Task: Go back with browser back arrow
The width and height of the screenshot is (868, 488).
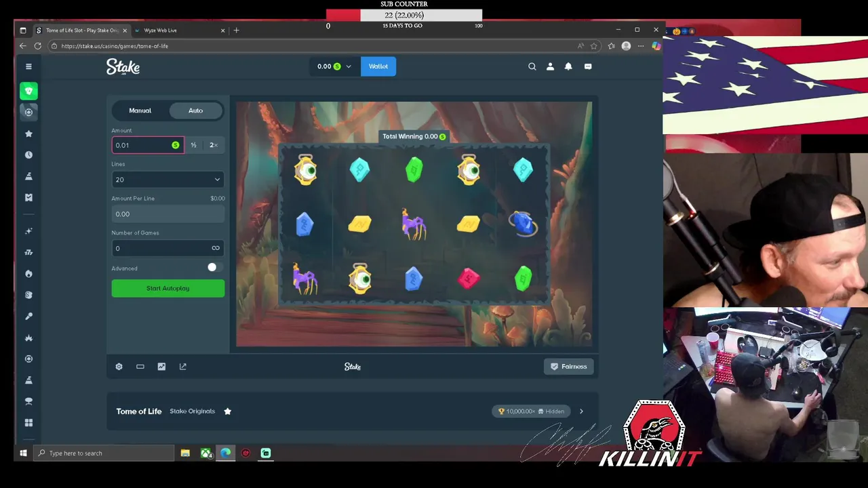Action: pyautogui.click(x=22, y=46)
